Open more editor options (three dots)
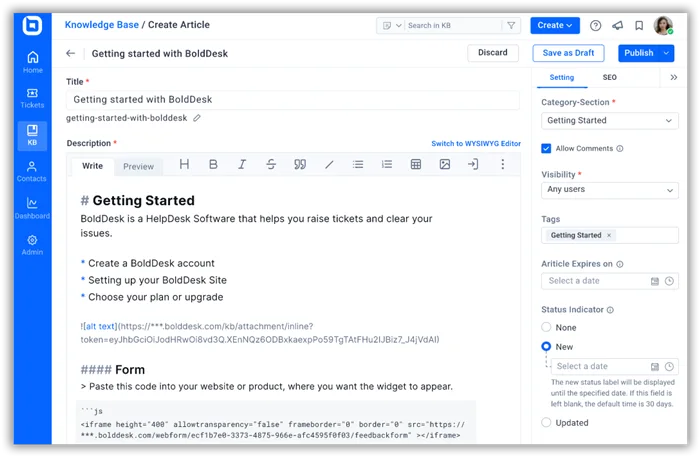 [503, 164]
